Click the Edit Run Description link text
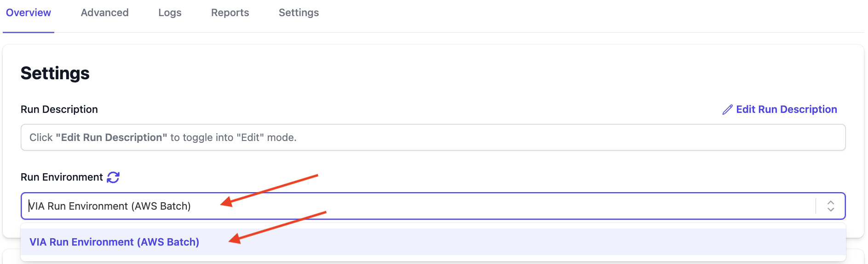868x264 pixels. 786,110
